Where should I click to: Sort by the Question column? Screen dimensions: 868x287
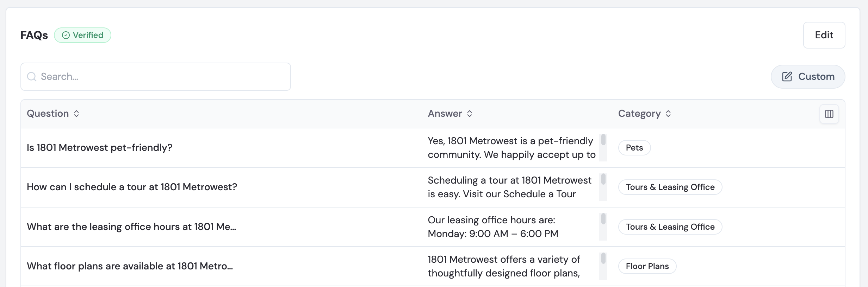pyautogui.click(x=53, y=114)
